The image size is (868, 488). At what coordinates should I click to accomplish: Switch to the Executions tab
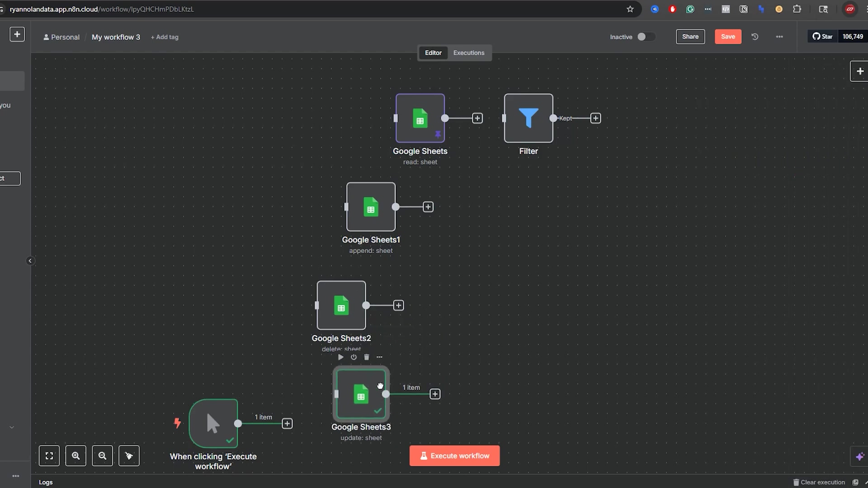(469, 53)
